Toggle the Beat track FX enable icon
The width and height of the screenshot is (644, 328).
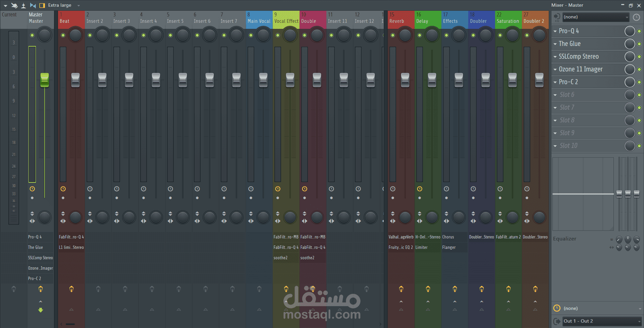[71, 289]
